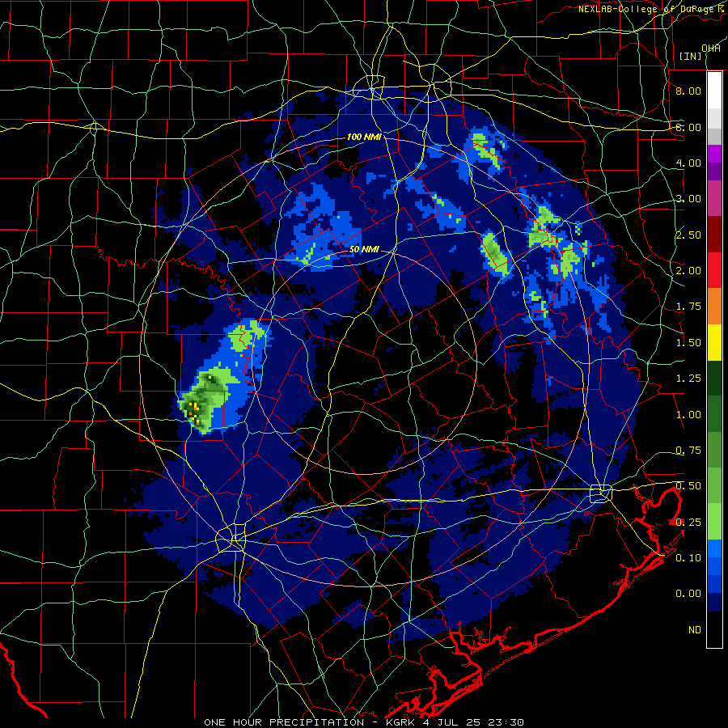Pick the black ND swatch at legend bottom
The height and width of the screenshot is (728, 728).
pos(714,629)
